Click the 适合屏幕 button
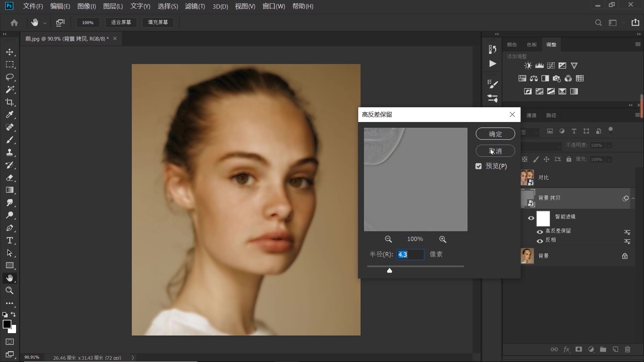644x362 pixels. pyautogui.click(x=121, y=22)
